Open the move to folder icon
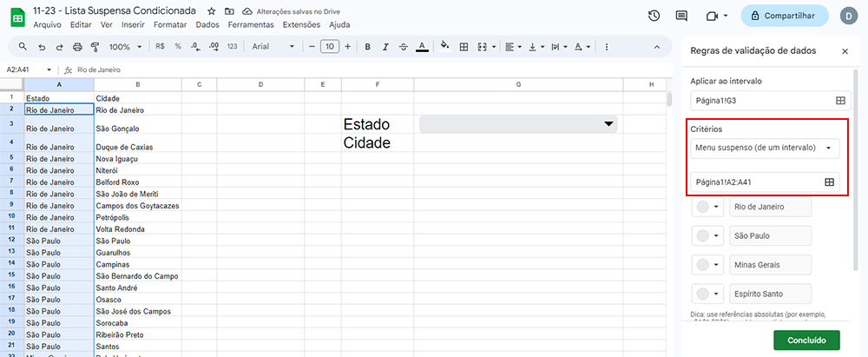Image resolution: width=868 pixels, height=357 pixels. coord(229,11)
